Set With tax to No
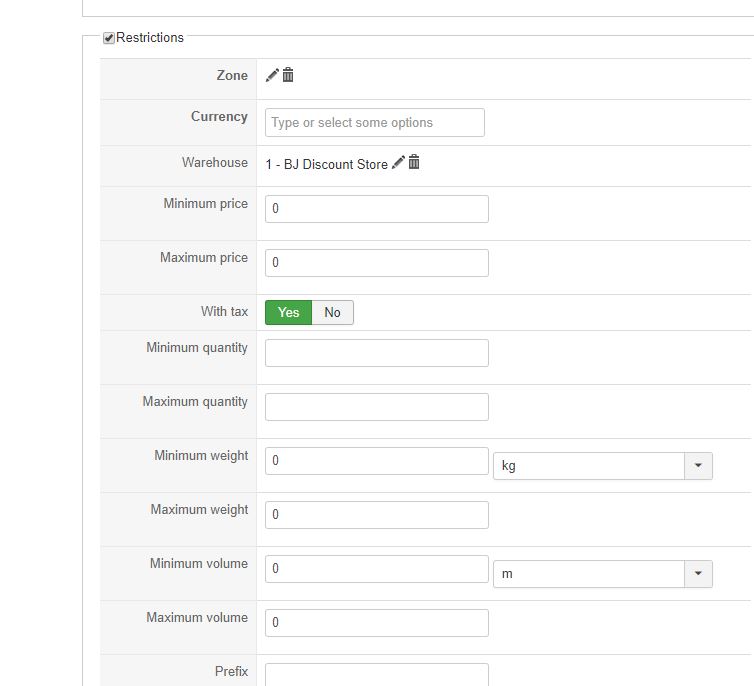The width and height of the screenshot is (754, 686). [x=332, y=313]
